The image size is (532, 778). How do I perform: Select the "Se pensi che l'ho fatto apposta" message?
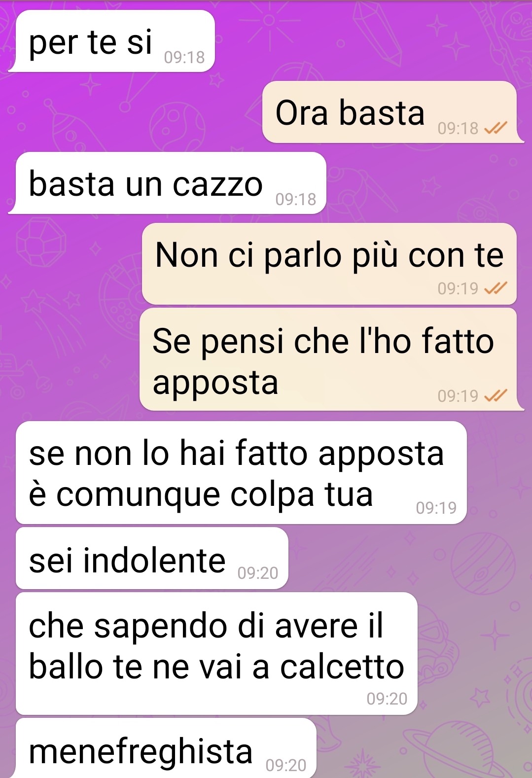click(330, 359)
